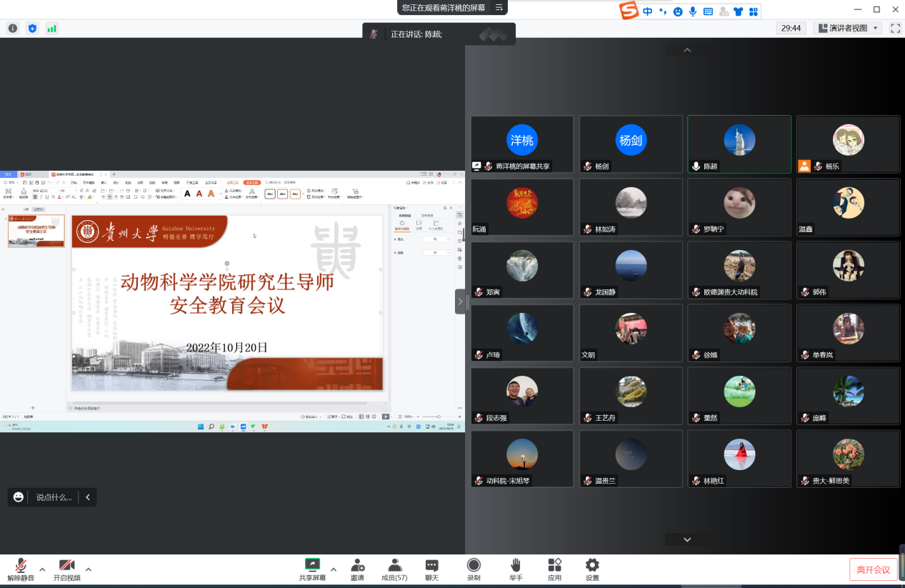
Task: Expand audio options arrow beside unmute
Action: (42, 569)
